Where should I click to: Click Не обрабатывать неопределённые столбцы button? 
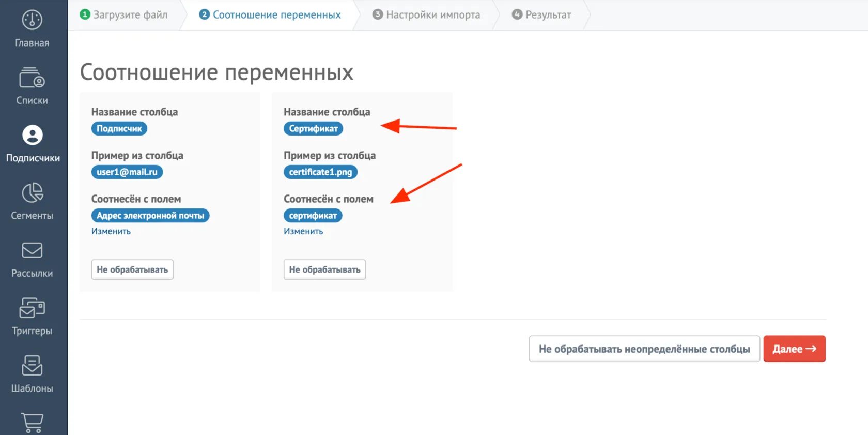pos(644,349)
